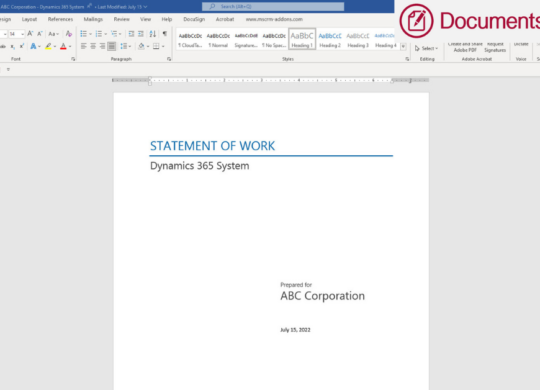Screen dimensions: 540x390
Task: Click the Text Effects blue A icon
Action: [x=33, y=46]
